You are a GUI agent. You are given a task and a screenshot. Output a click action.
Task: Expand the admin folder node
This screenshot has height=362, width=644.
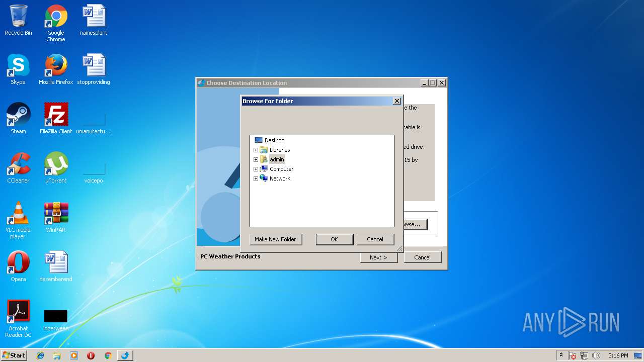coord(256,159)
